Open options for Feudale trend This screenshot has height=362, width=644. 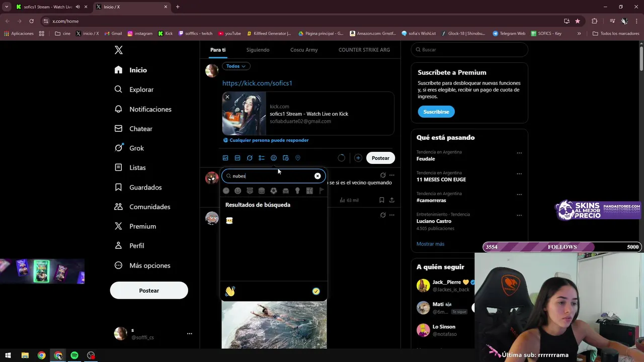519,153
